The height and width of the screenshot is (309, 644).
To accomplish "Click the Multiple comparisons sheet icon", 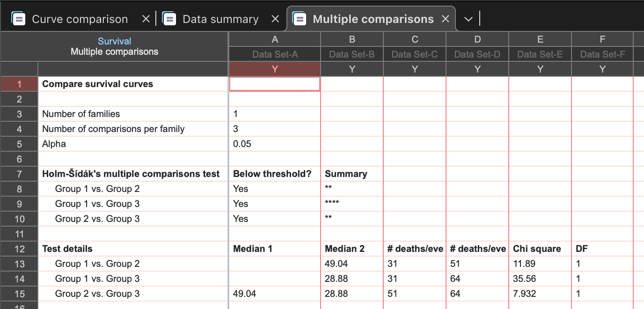I will coord(300,19).
